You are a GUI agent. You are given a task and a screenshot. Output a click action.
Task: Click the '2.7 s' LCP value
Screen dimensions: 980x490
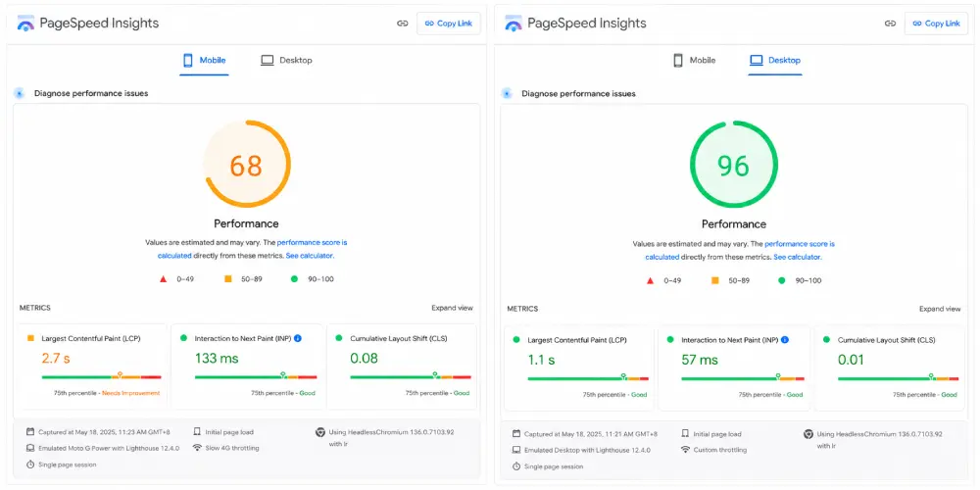[x=56, y=358]
